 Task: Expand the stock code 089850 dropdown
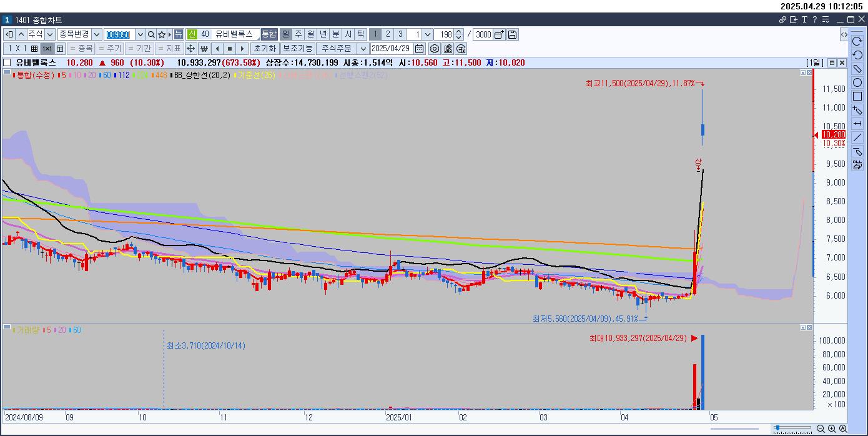(140, 34)
